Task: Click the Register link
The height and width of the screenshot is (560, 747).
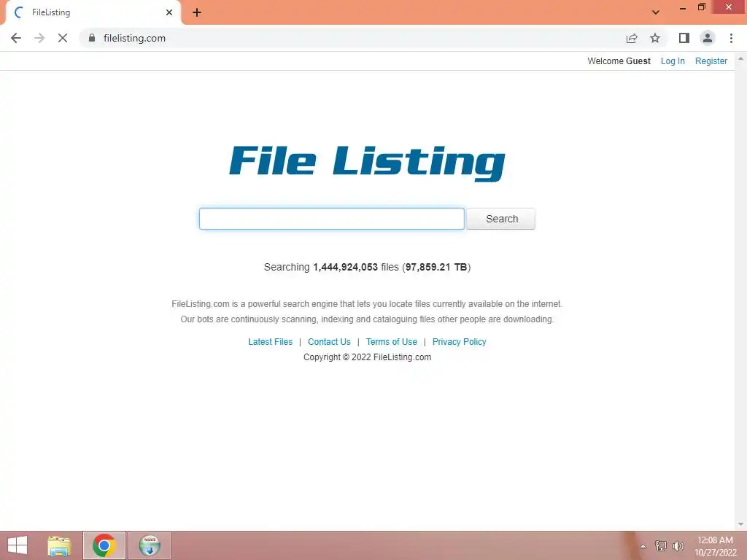Action: 711,61
